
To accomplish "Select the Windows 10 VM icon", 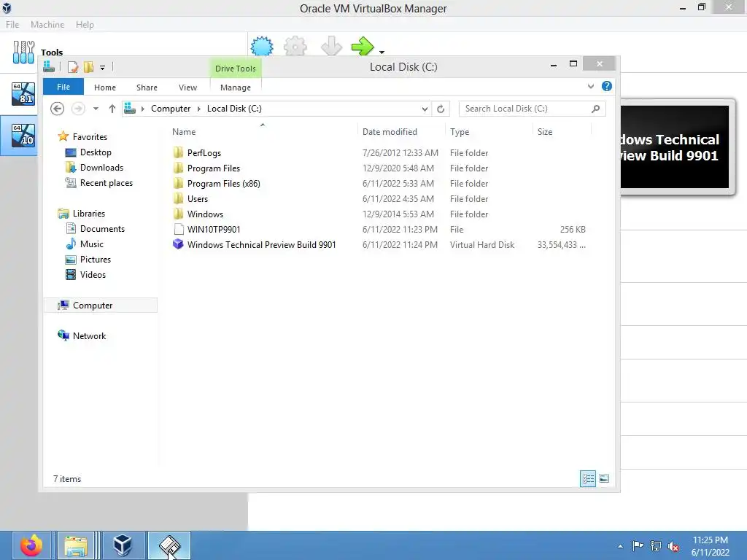I will 23,135.
